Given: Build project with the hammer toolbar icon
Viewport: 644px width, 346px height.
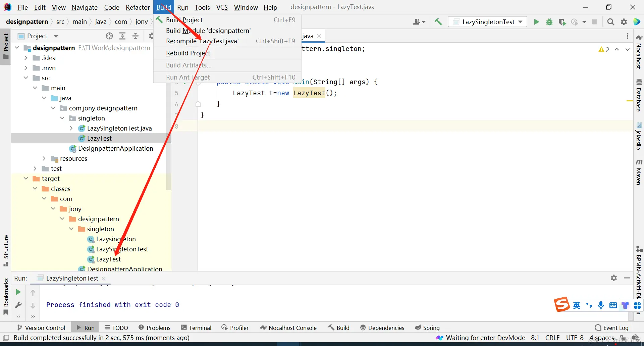Looking at the screenshot, I should (438, 22).
